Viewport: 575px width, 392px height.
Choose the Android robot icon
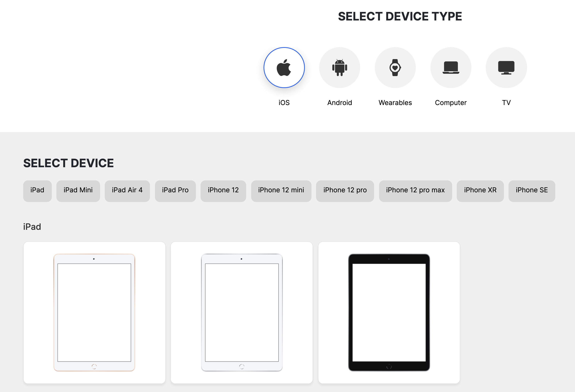point(339,68)
